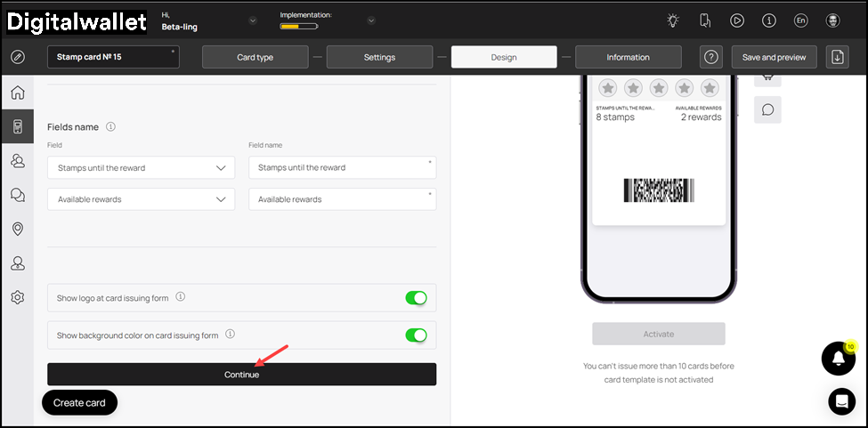Screen dimensions: 868x428
Task: Open the Cards sidebar icon
Action: tap(18, 126)
